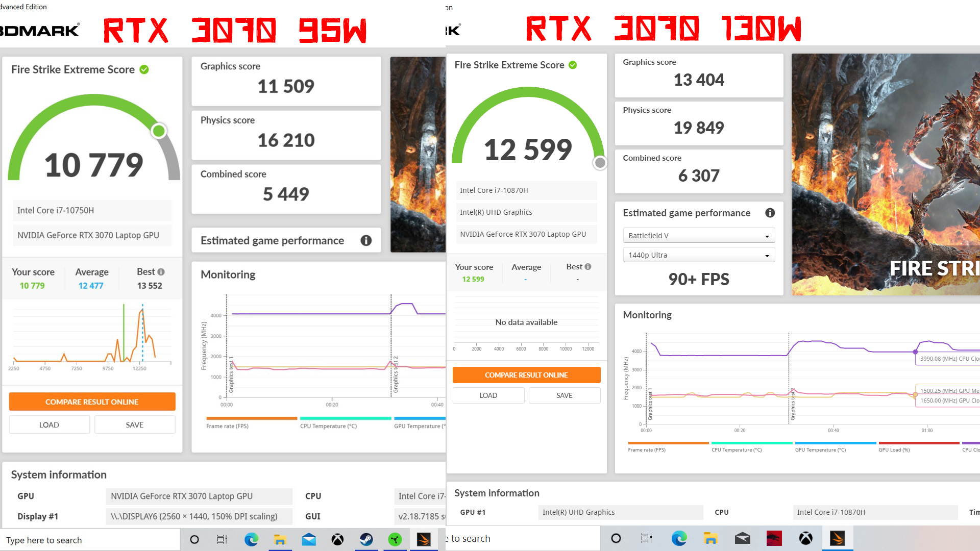Open Task View in the left taskbar
The image size is (980, 551).
tap(222, 539)
